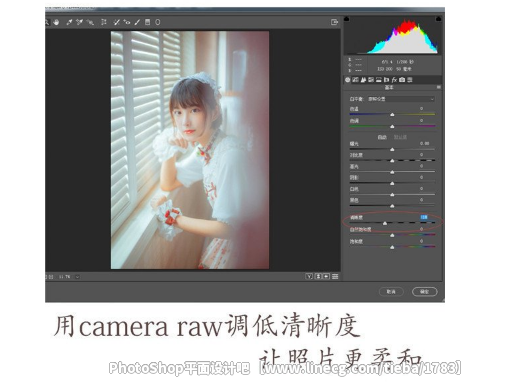Open the Basic panel tab
The width and height of the screenshot is (517, 387).
(348, 80)
